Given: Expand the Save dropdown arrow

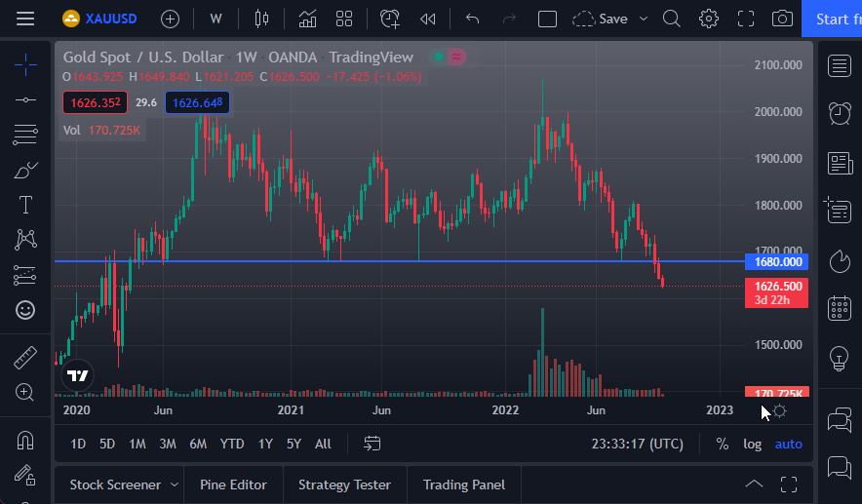Looking at the screenshot, I should [x=644, y=19].
